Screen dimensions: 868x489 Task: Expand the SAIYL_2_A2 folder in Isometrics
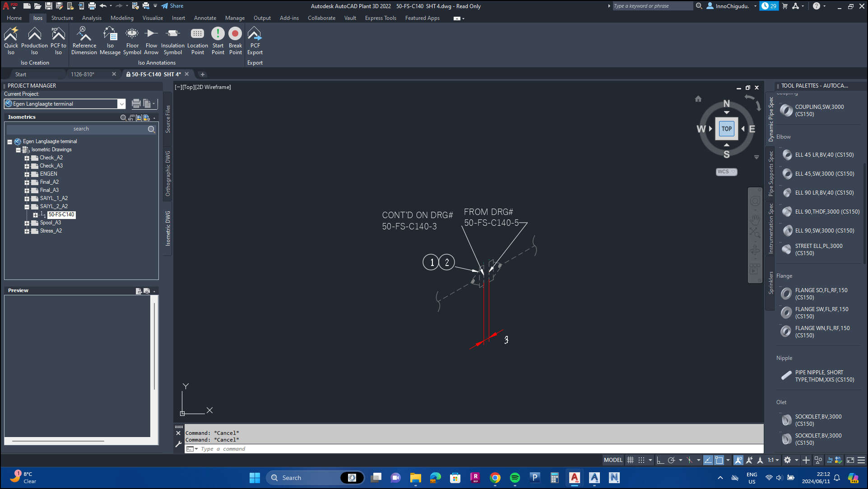click(x=27, y=206)
